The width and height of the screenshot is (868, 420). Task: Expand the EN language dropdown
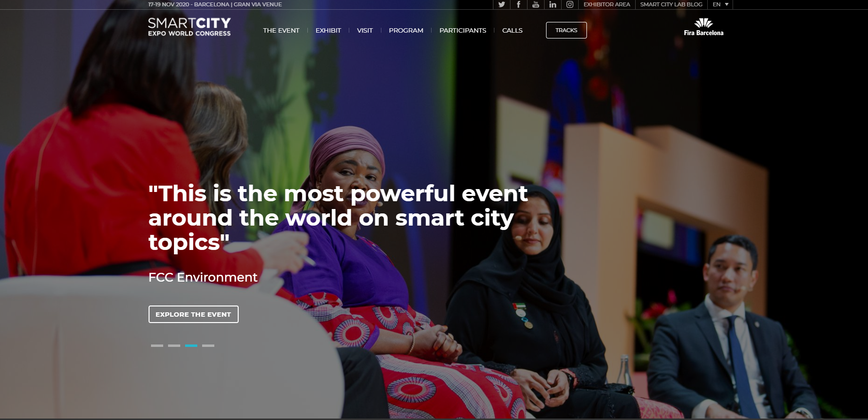click(720, 4)
